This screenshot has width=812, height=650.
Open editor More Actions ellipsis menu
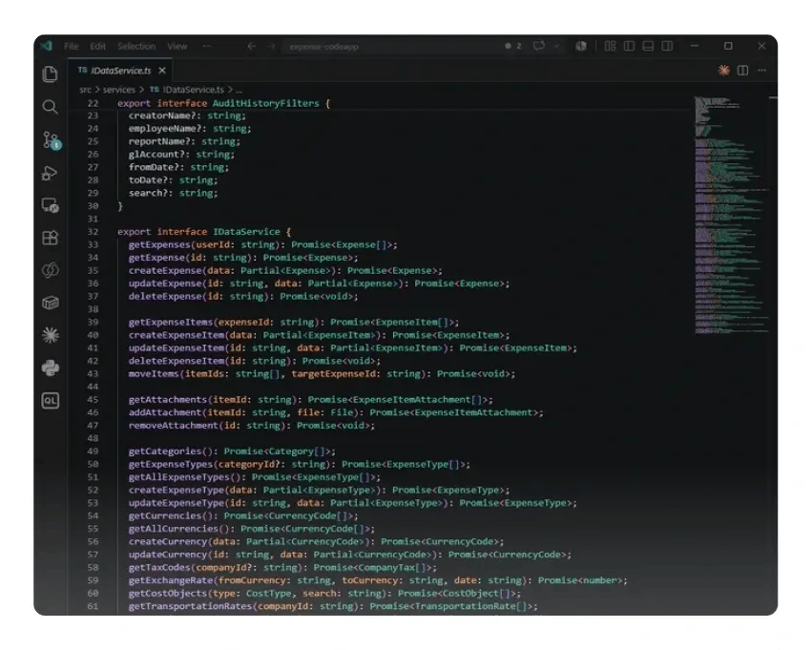click(761, 70)
